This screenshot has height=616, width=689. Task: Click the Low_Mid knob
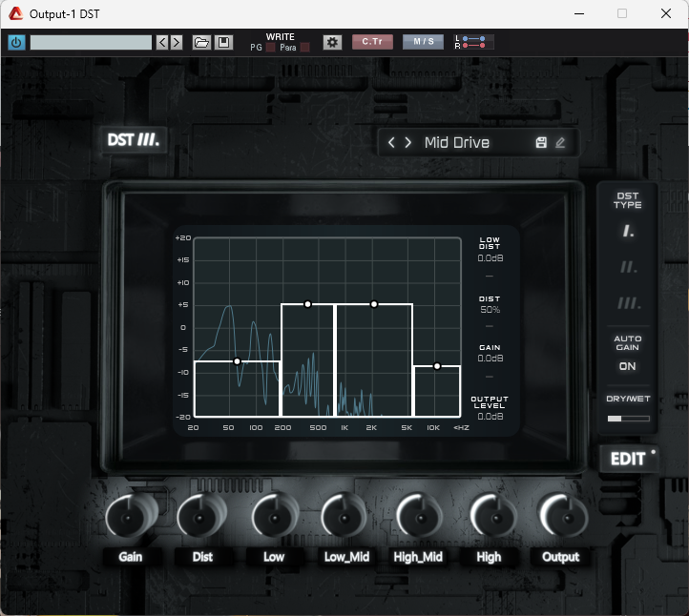(344, 517)
